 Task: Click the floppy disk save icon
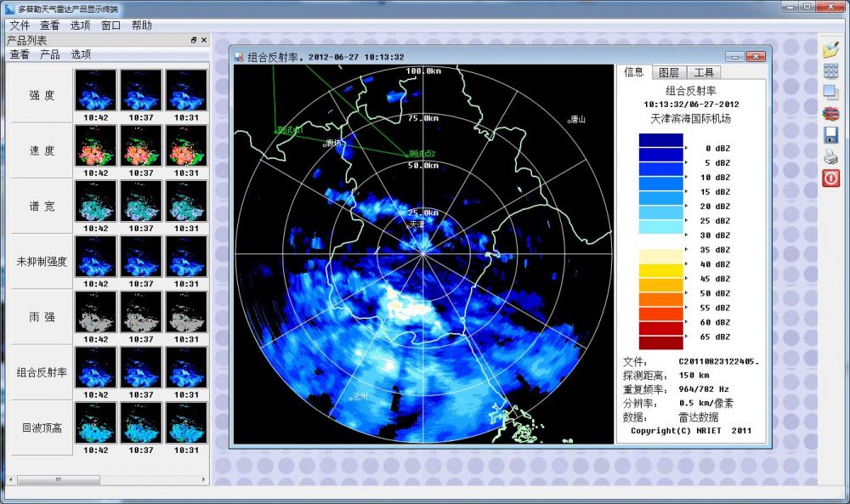(x=830, y=135)
